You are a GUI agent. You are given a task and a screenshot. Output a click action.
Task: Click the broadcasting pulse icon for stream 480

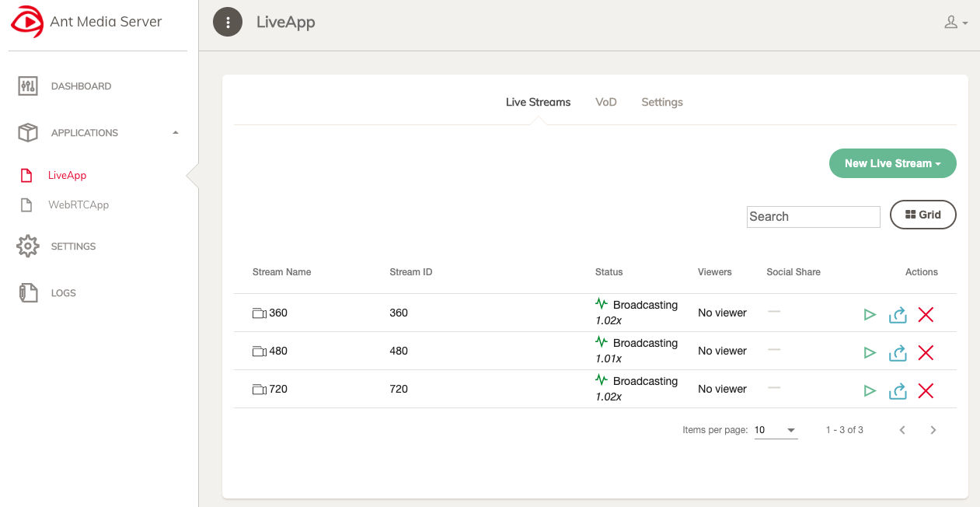pyautogui.click(x=602, y=341)
